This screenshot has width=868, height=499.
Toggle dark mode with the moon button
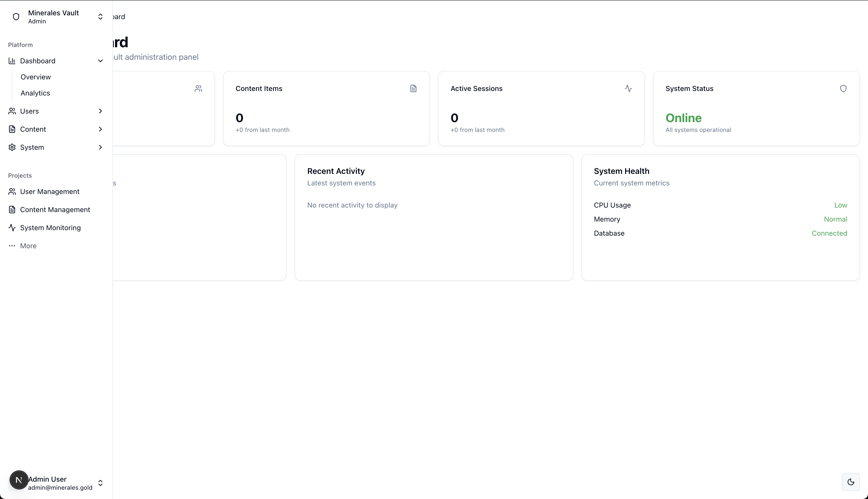click(x=850, y=482)
